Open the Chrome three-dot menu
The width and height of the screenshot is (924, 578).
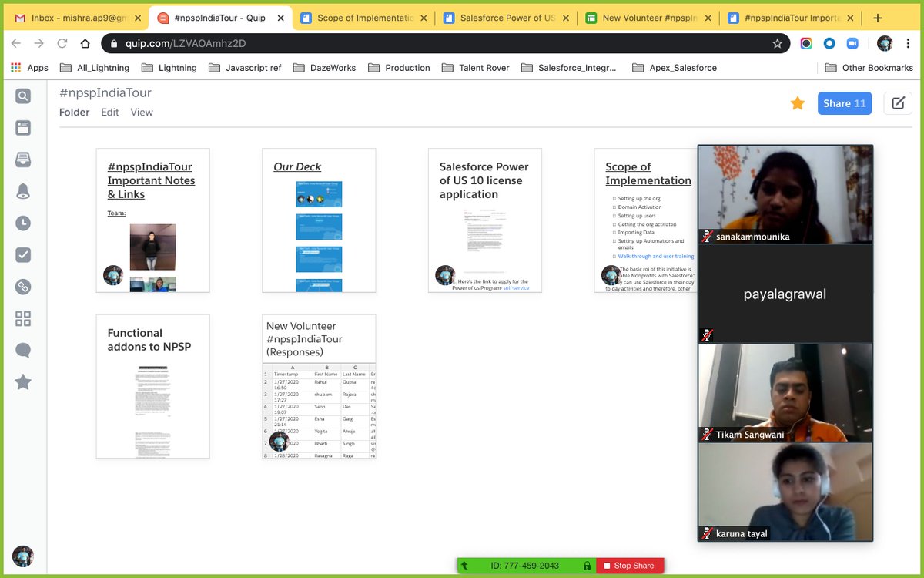point(906,44)
